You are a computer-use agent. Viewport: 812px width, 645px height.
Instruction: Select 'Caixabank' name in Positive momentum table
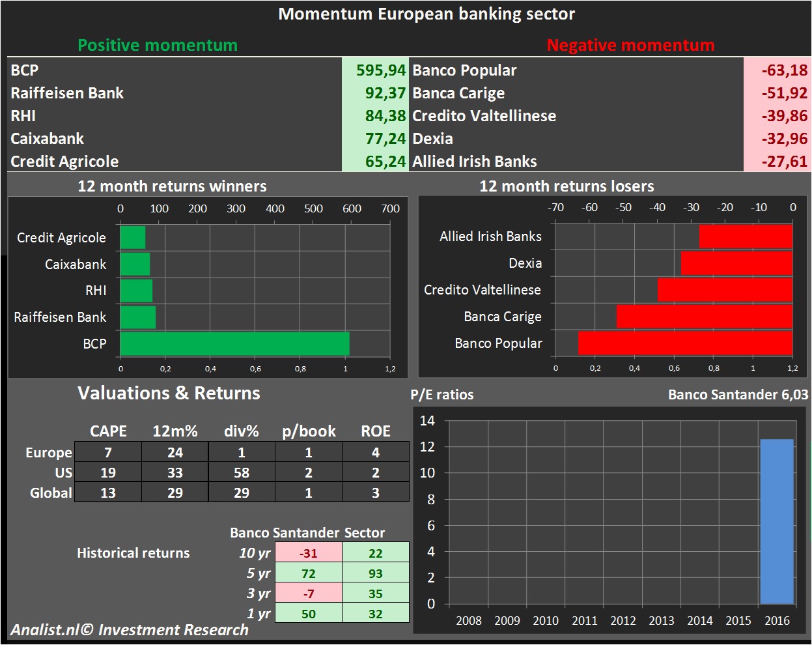(x=48, y=139)
